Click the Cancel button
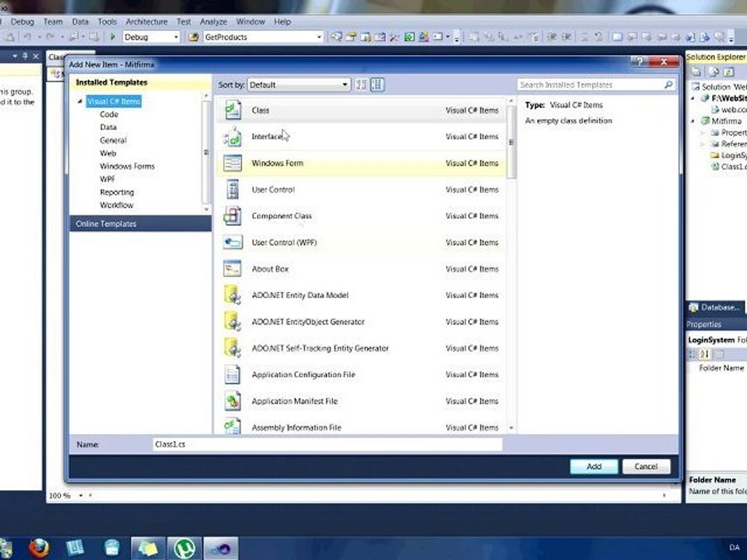747x560 pixels. (646, 466)
